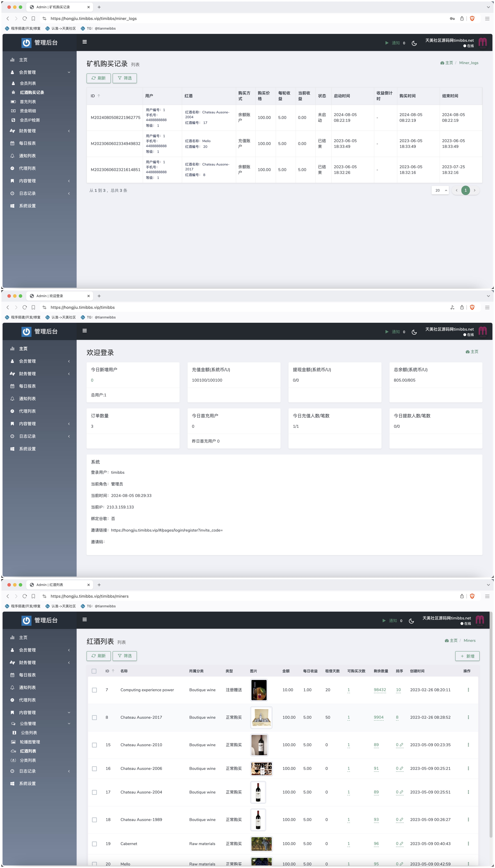Collapse 公告管理 submenu in 红酒列表 window sidebar
Image resolution: width=495 pixels, height=868 pixels.
pyautogui.click(x=39, y=724)
